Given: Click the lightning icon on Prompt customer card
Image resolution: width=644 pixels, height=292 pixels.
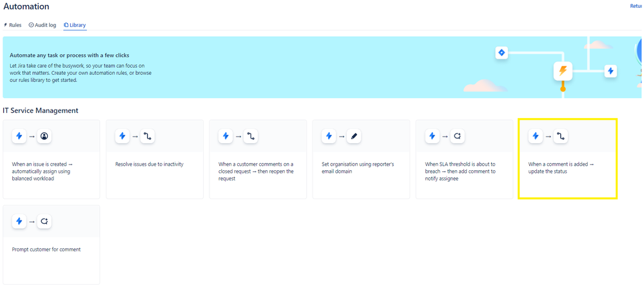Looking at the screenshot, I should (19, 221).
